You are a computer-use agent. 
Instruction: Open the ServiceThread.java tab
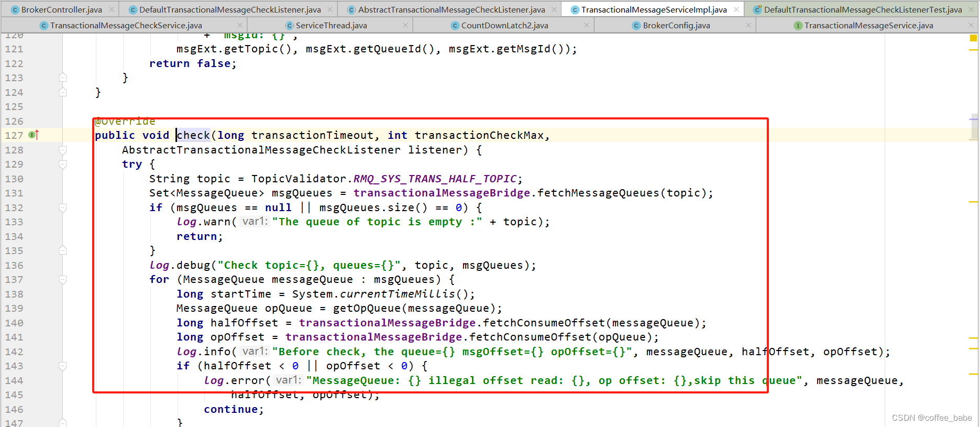[331, 25]
